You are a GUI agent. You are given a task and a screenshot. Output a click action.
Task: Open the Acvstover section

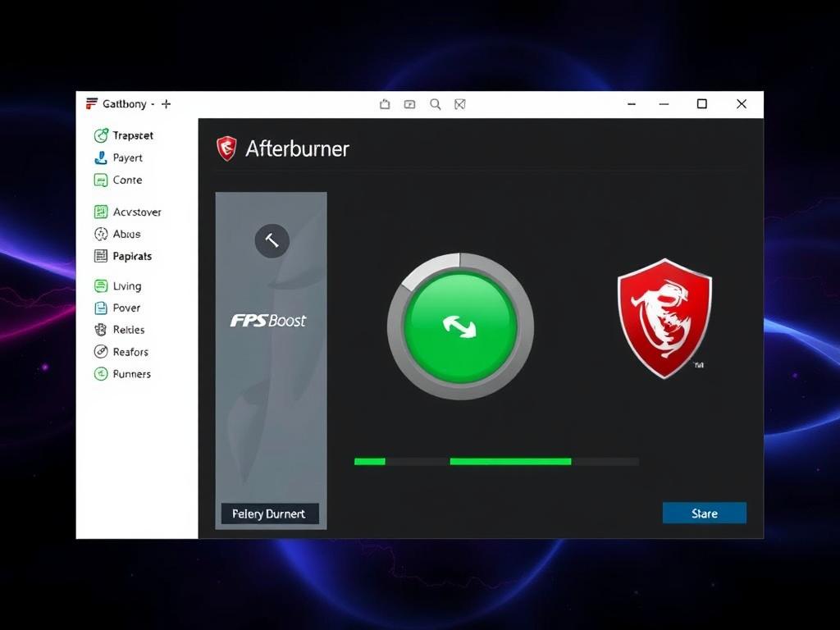(137, 212)
